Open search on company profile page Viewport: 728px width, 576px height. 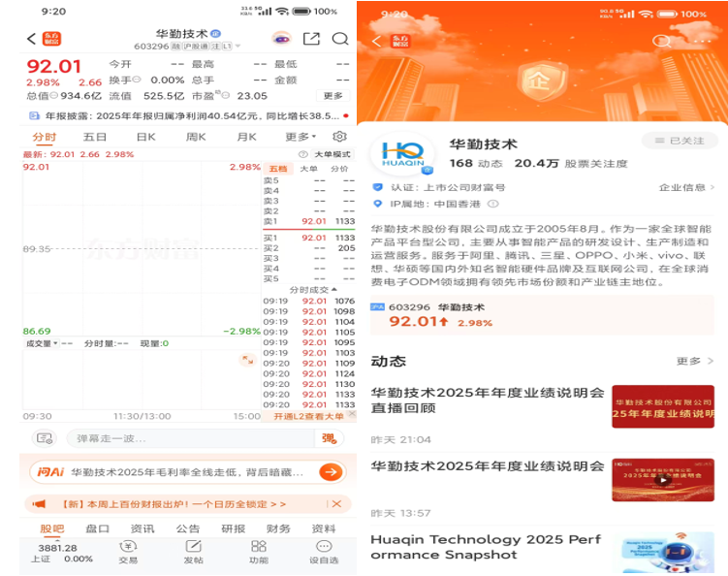(662, 42)
